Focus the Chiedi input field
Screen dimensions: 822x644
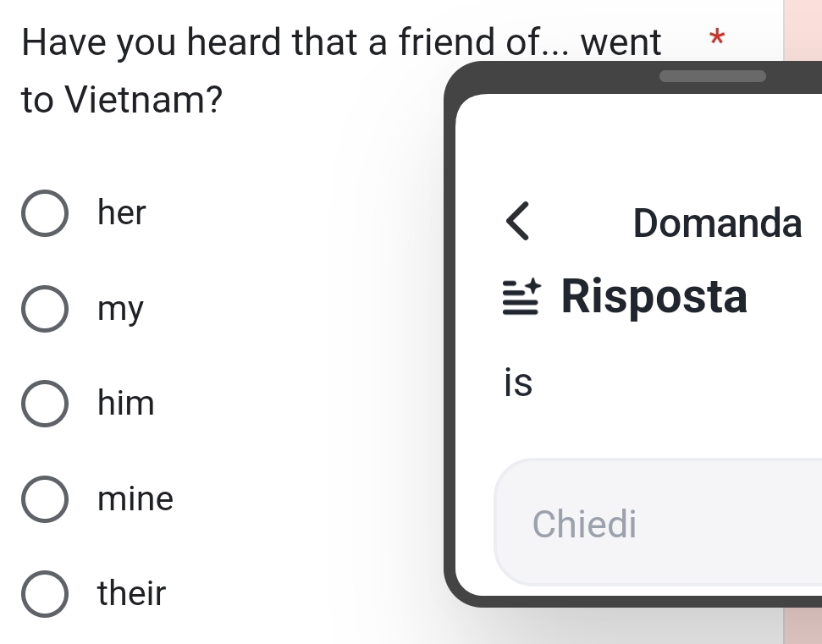click(x=658, y=522)
